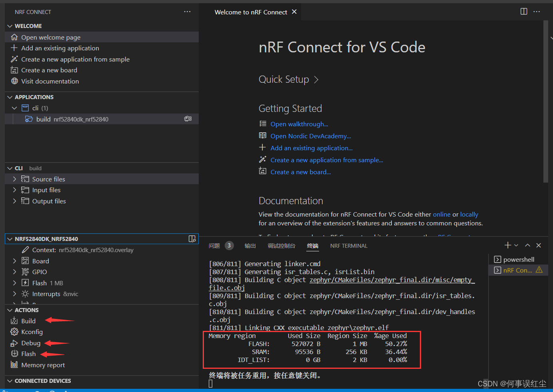Select the powershell terminal entry
Viewport: 553px width, 392px height.
pyautogui.click(x=518, y=259)
